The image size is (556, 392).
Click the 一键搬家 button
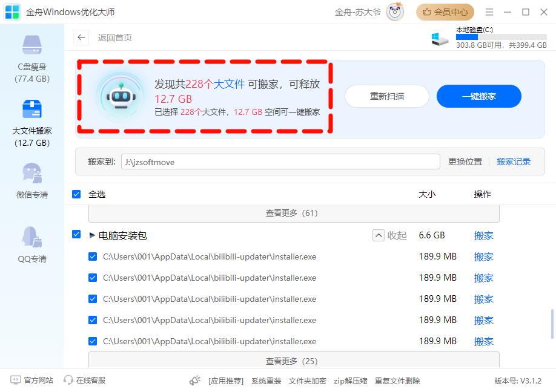[x=478, y=96]
